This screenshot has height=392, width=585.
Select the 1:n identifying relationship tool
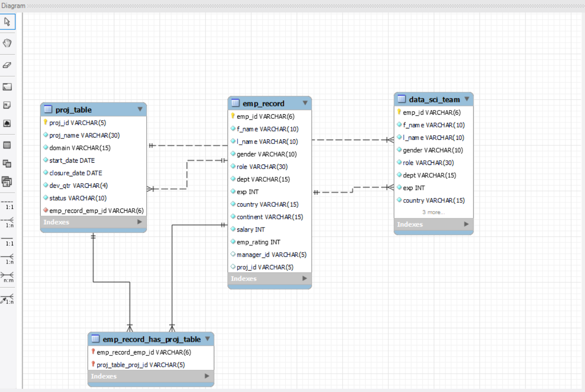tap(8, 259)
